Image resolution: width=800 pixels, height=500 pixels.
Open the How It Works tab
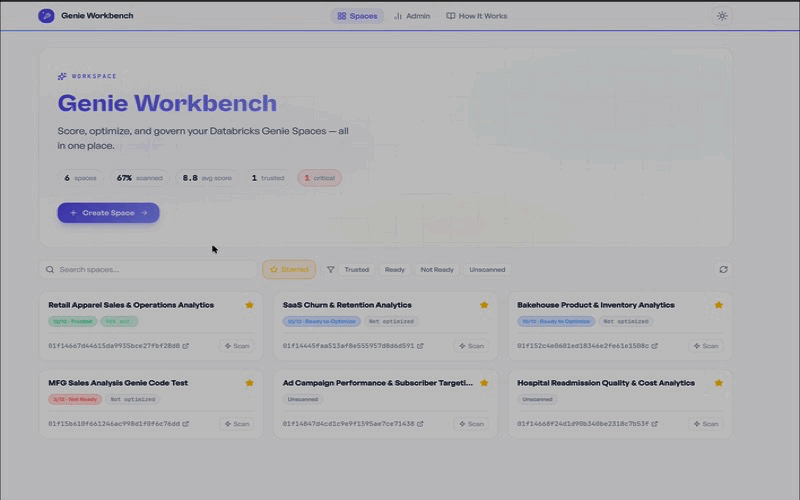point(477,16)
